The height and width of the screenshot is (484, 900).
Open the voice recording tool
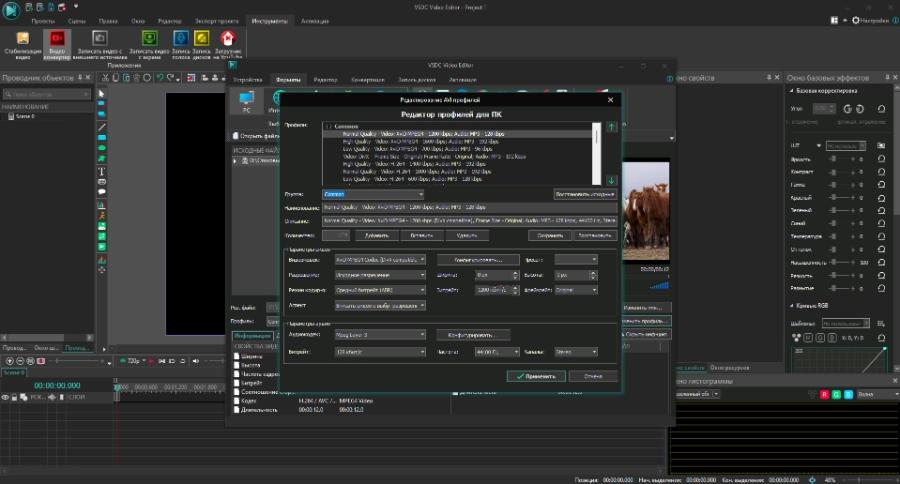(x=181, y=45)
